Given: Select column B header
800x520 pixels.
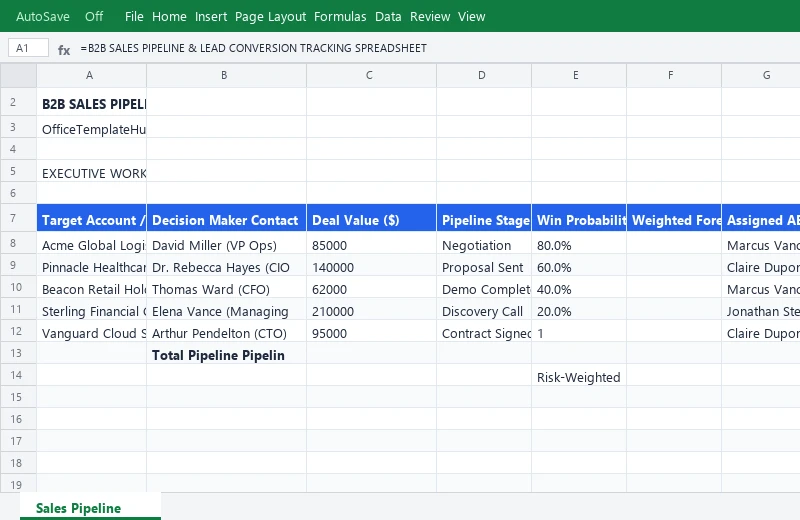Looking at the screenshot, I should pos(227,76).
